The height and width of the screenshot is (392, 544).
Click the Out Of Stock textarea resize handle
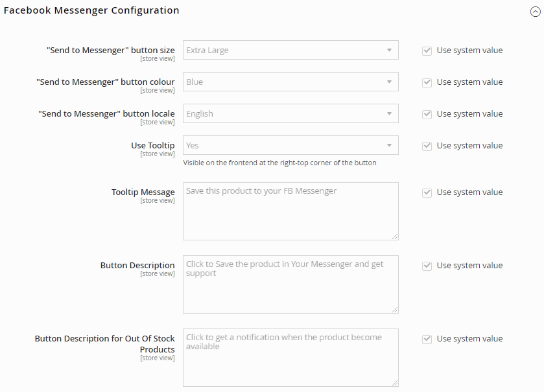pyautogui.click(x=395, y=383)
